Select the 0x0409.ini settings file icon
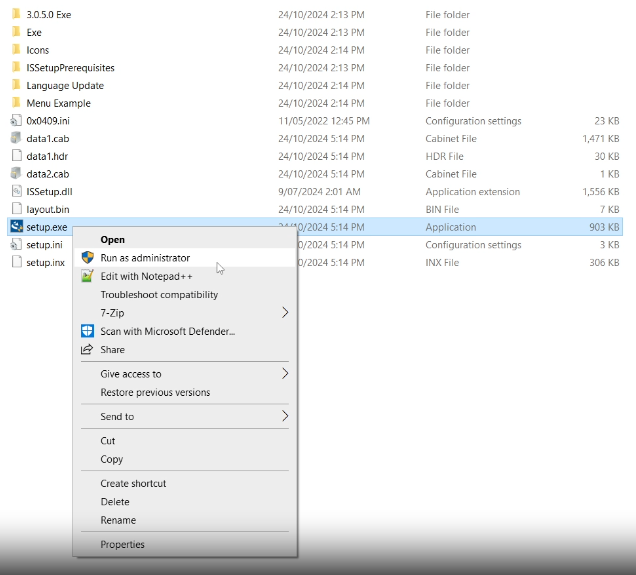 [16, 121]
